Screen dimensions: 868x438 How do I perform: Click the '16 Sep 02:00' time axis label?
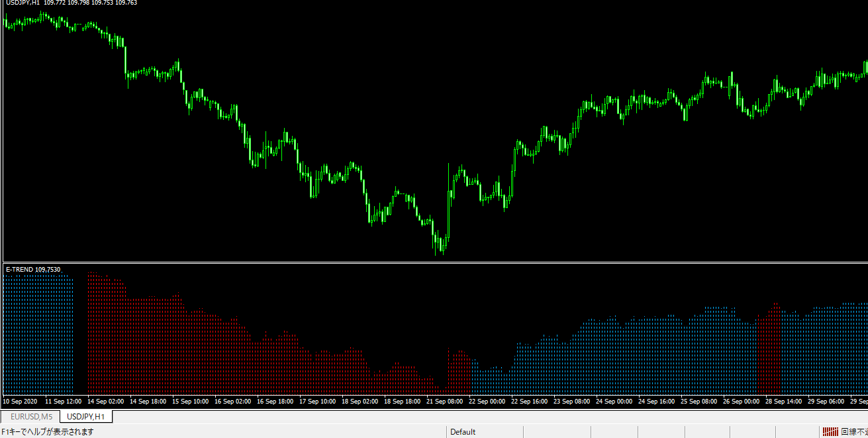pyautogui.click(x=232, y=402)
